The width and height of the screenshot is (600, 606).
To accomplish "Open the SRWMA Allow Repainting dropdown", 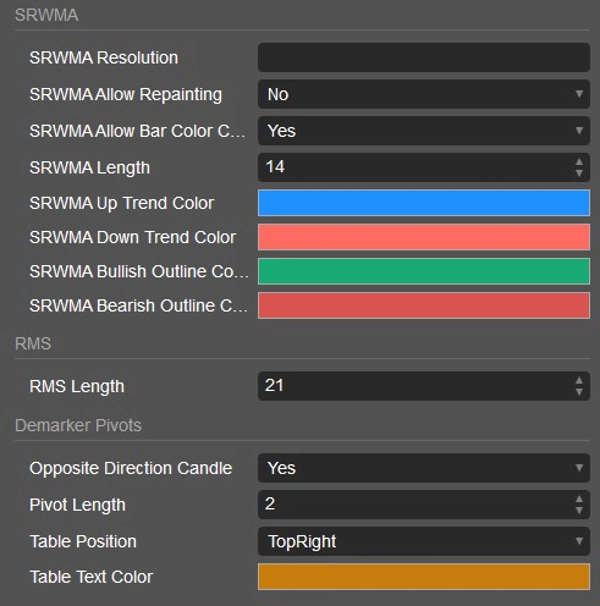I will point(423,94).
